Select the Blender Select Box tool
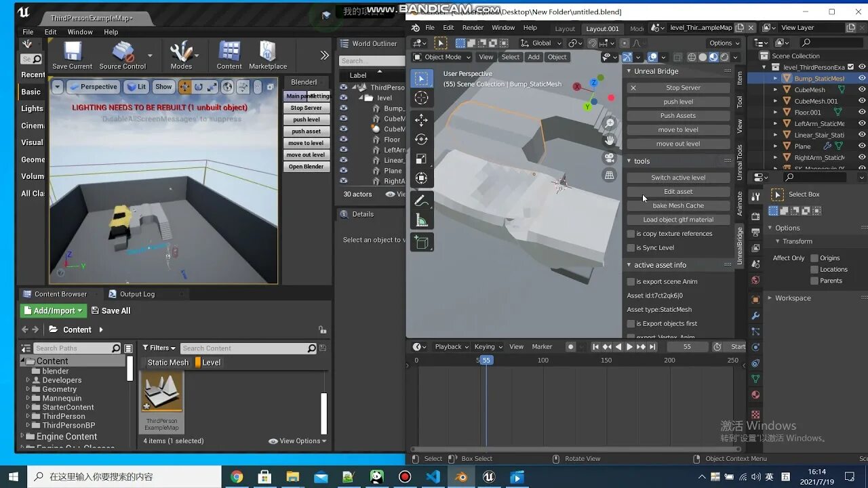Viewport: 868px width, 488px height. click(421, 78)
